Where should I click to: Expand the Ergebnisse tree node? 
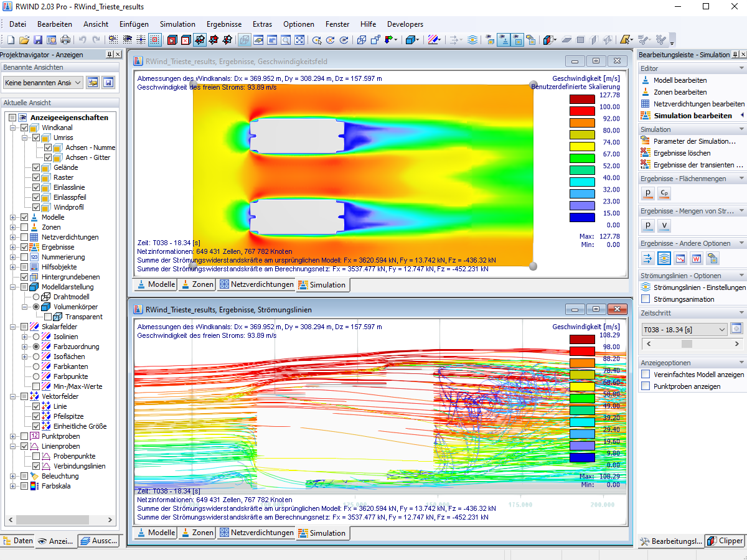point(14,247)
